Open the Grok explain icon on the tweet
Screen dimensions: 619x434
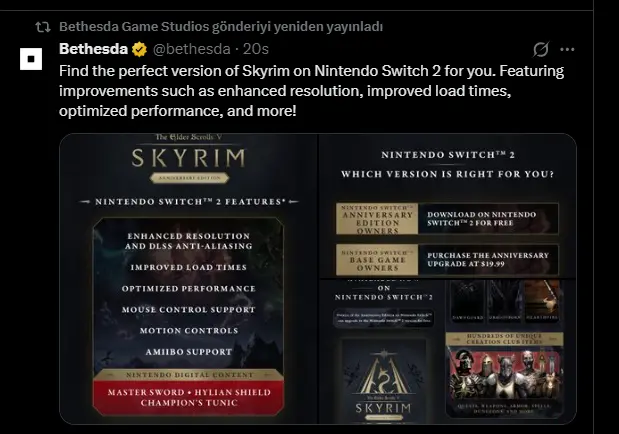540,49
